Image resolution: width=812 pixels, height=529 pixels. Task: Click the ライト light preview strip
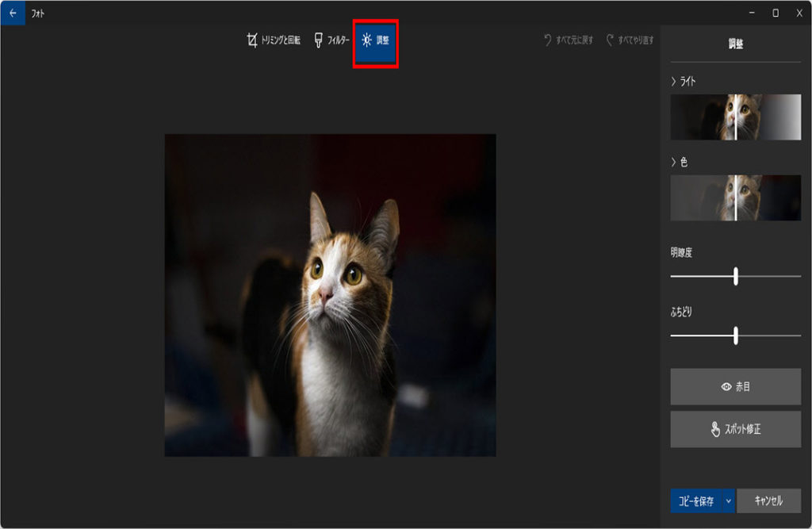(x=735, y=117)
